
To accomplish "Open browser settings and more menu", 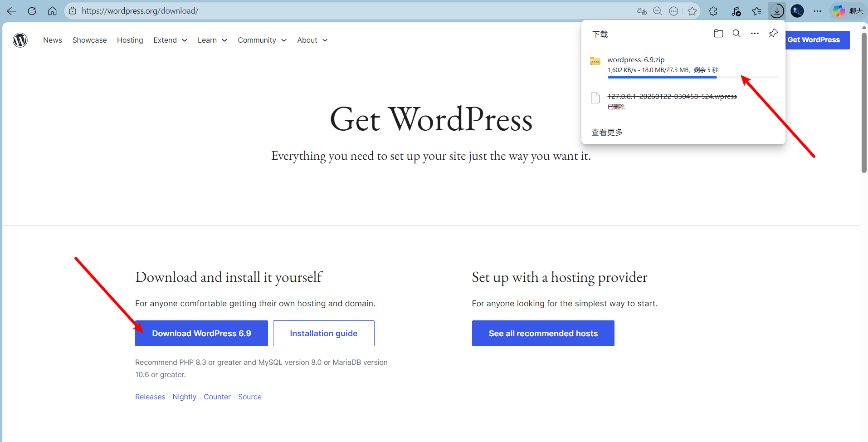I will tap(817, 11).
